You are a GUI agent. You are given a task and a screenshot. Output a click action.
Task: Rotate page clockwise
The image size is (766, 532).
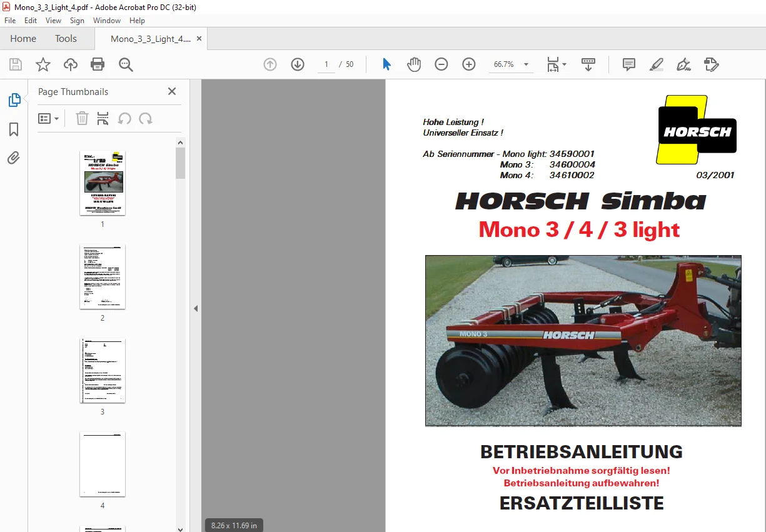click(146, 118)
